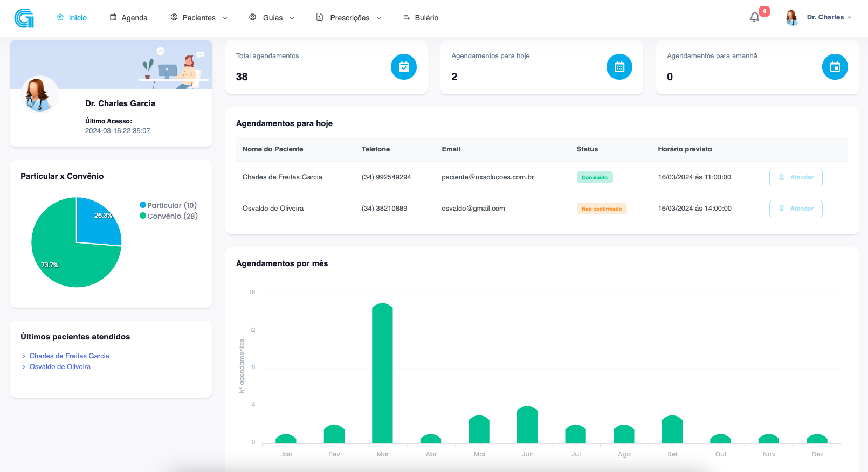Open the Pacientes menu
Viewport: 868px width, 472px height.
[x=199, y=18]
